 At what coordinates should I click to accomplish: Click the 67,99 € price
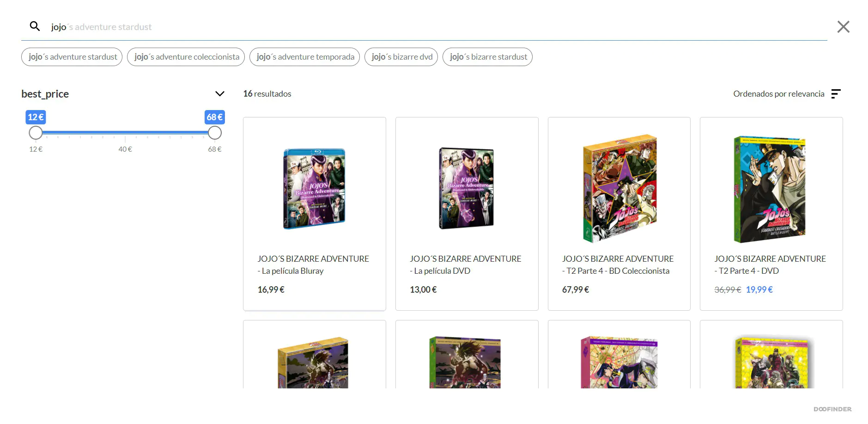click(x=576, y=290)
